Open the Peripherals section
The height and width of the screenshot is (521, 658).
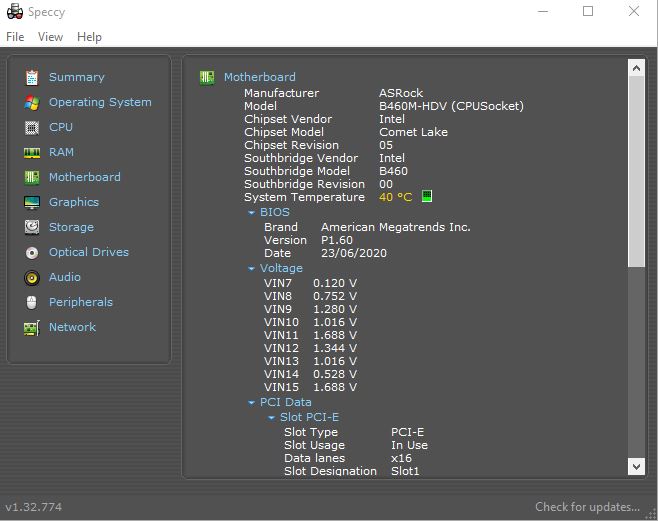pyautogui.click(x=81, y=302)
